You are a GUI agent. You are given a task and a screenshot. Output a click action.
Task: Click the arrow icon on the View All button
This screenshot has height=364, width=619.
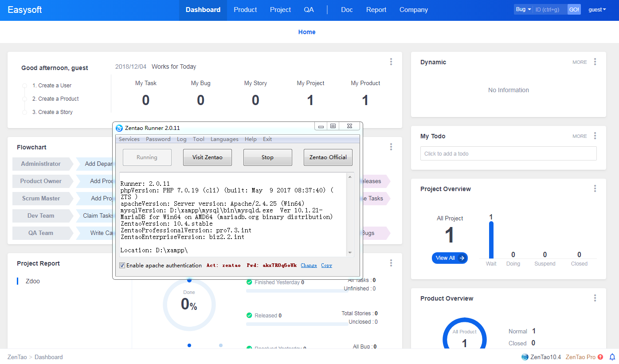coord(462,258)
